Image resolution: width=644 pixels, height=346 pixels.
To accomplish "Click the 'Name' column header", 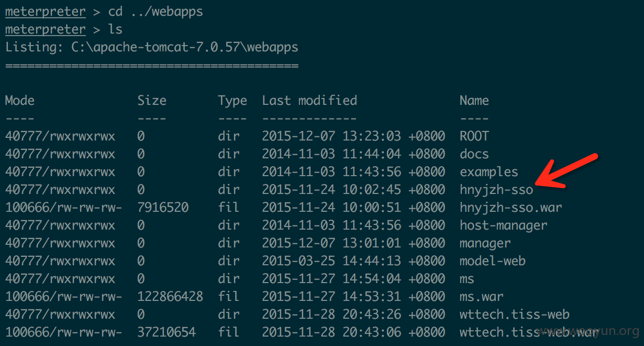I will pyautogui.click(x=474, y=101).
